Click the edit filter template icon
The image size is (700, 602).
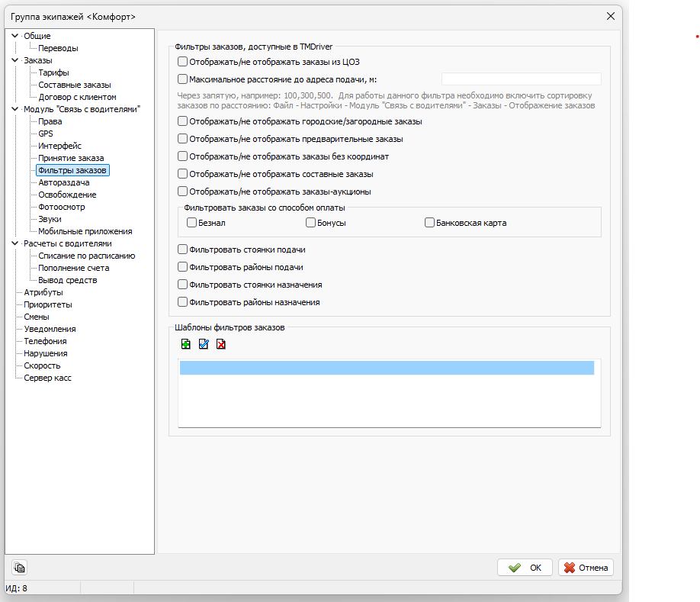203,344
